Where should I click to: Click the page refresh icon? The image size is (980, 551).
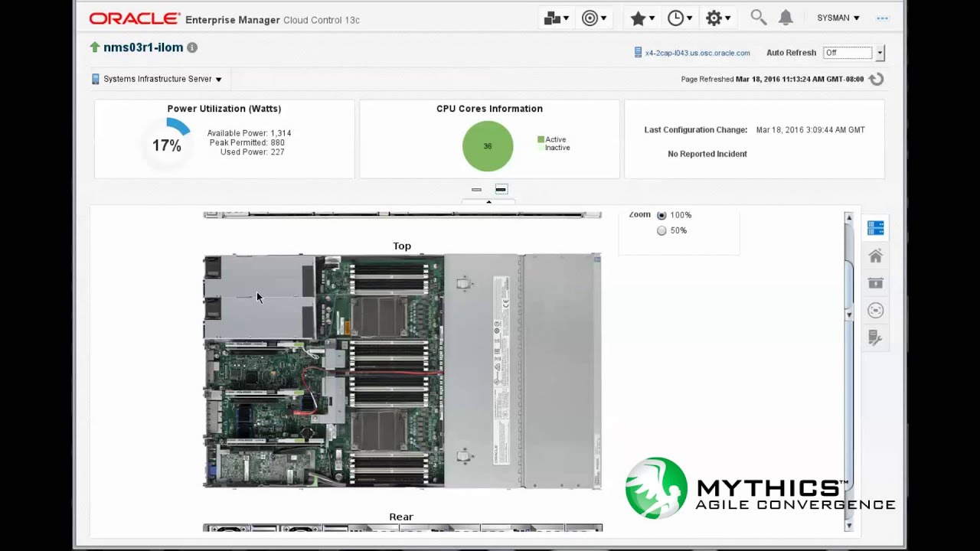(877, 79)
